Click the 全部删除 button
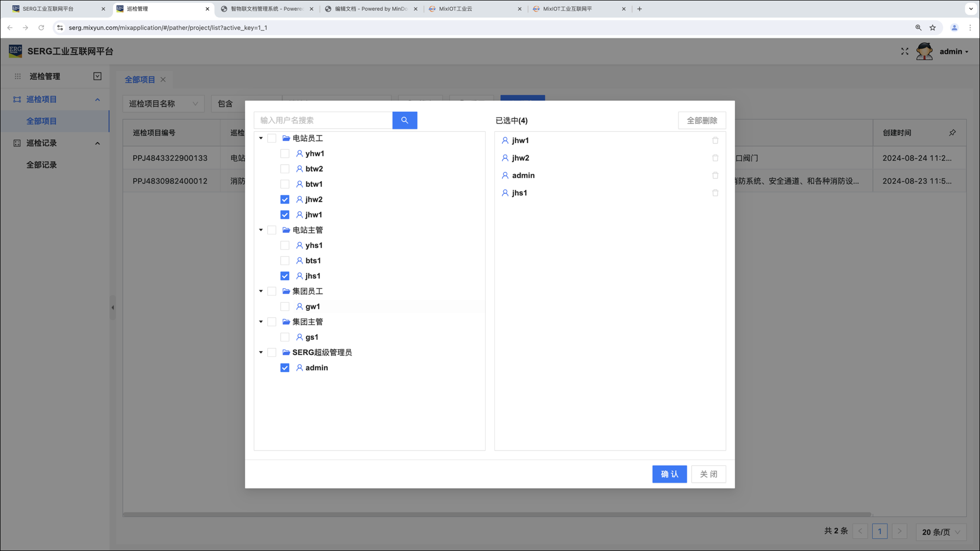 tap(702, 120)
